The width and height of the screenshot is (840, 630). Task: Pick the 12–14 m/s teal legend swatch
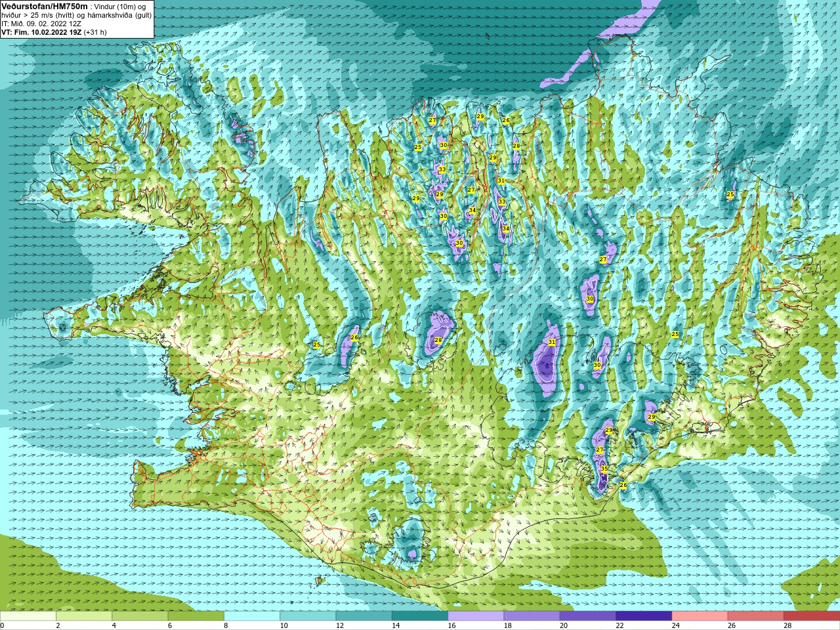click(x=364, y=616)
